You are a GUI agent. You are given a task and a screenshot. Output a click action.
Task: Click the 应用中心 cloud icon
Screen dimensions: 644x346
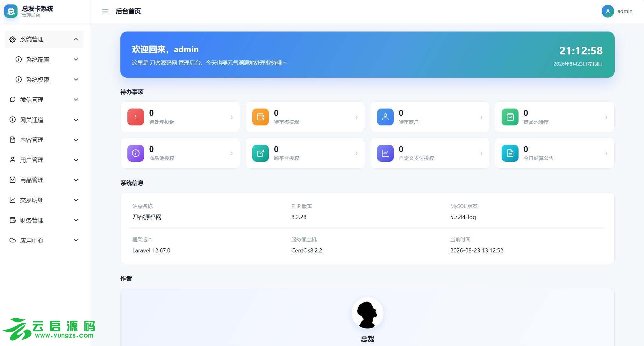[12, 240]
